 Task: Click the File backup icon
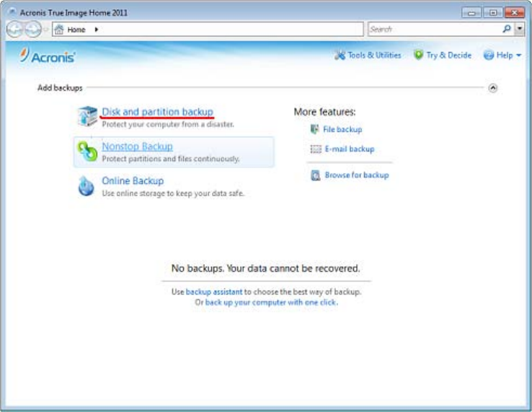tap(314, 129)
